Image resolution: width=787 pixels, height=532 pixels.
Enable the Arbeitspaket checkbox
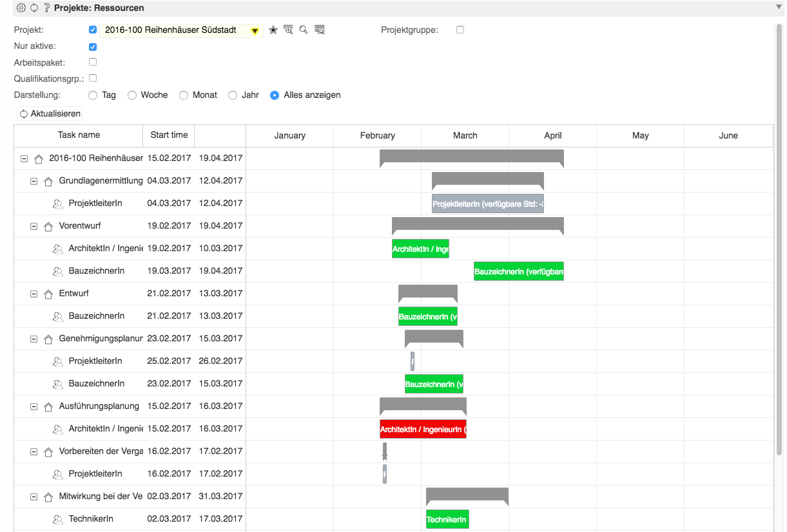pos(93,62)
